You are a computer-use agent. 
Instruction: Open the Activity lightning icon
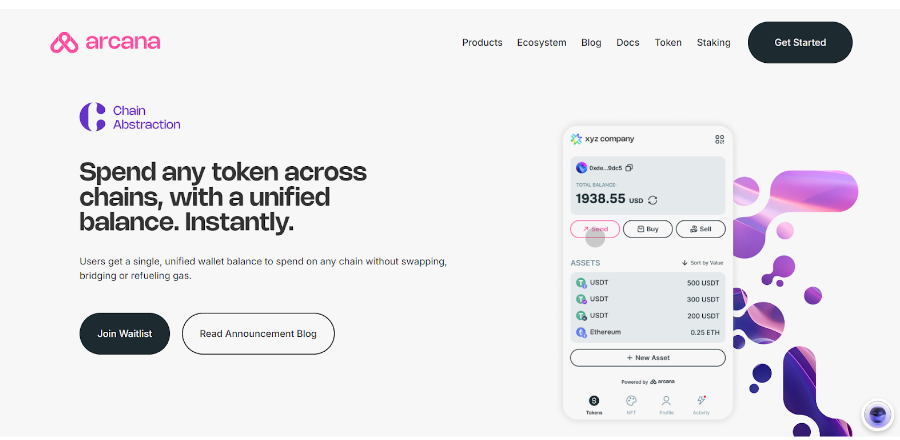701,400
